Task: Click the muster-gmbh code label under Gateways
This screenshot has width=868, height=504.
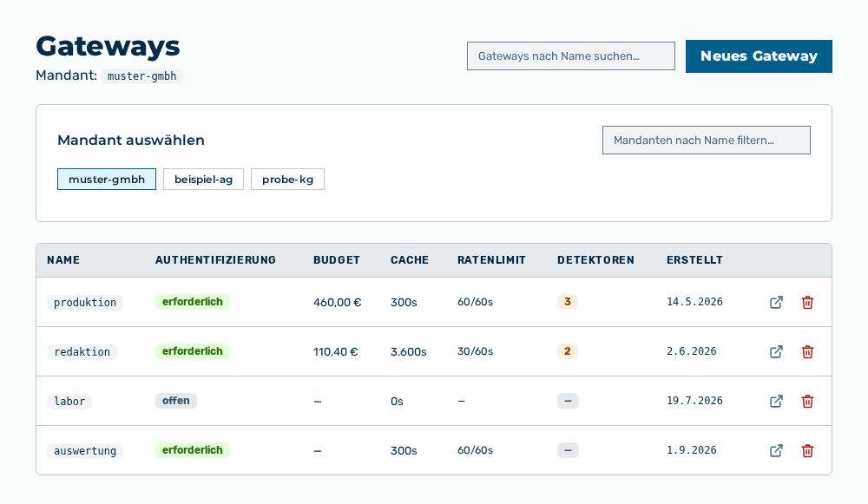Action: tap(141, 75)
